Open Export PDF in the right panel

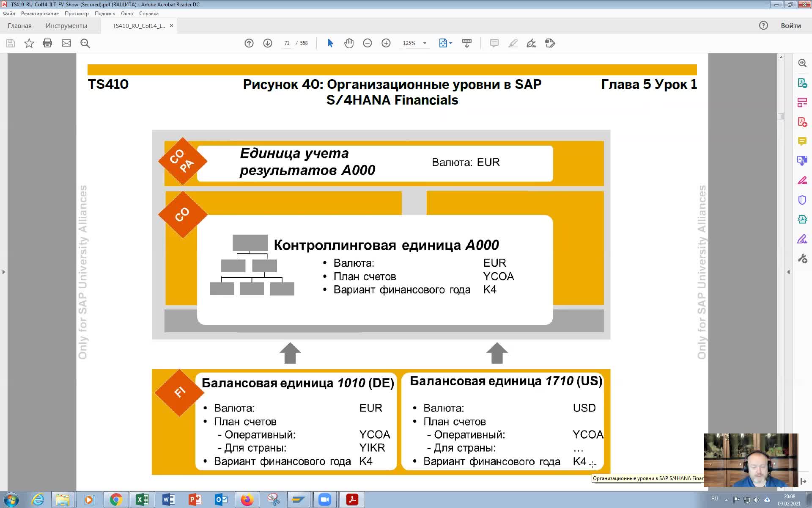click(x=802, y=83)
